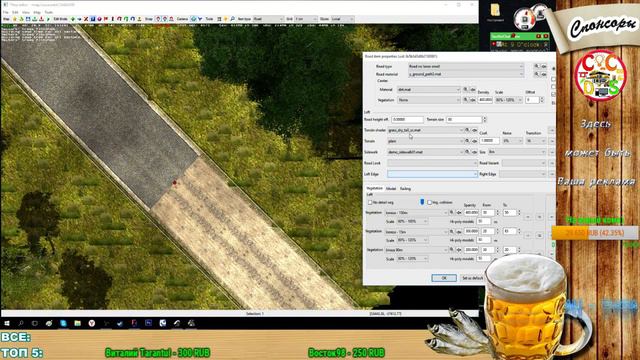Open the File menu
Screen dimensions: 640x360
[x=6, y=12]
